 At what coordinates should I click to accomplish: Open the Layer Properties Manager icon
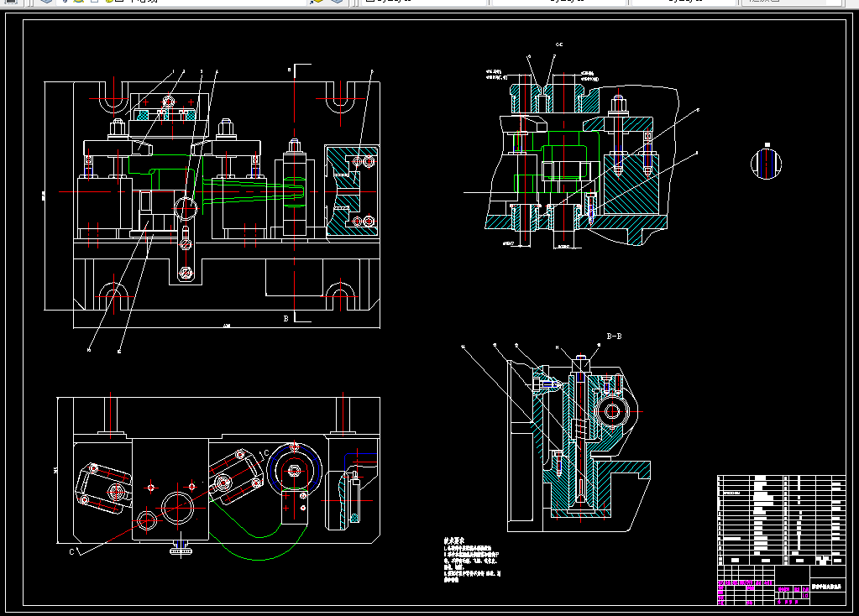(x=46, y=1)
